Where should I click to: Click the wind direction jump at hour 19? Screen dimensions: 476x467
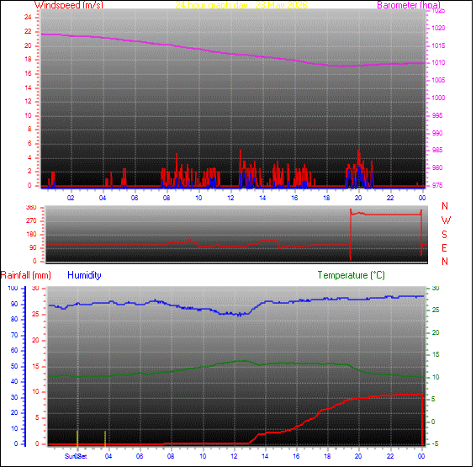click(351, 235)
